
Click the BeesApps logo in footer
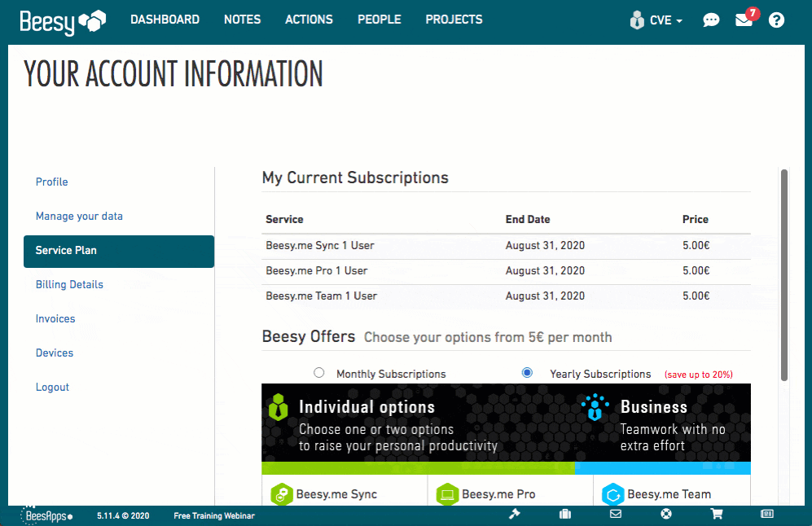[46, 515]
